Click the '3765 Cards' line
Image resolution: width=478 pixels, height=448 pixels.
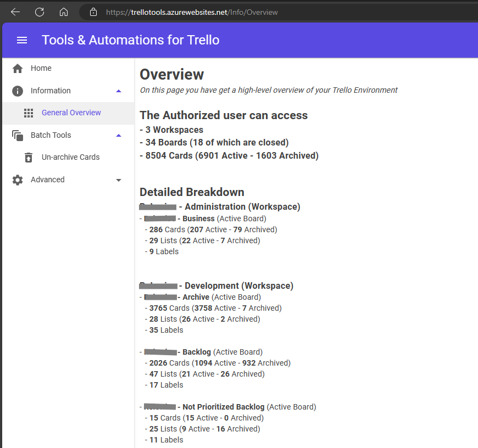click(213, 308)
